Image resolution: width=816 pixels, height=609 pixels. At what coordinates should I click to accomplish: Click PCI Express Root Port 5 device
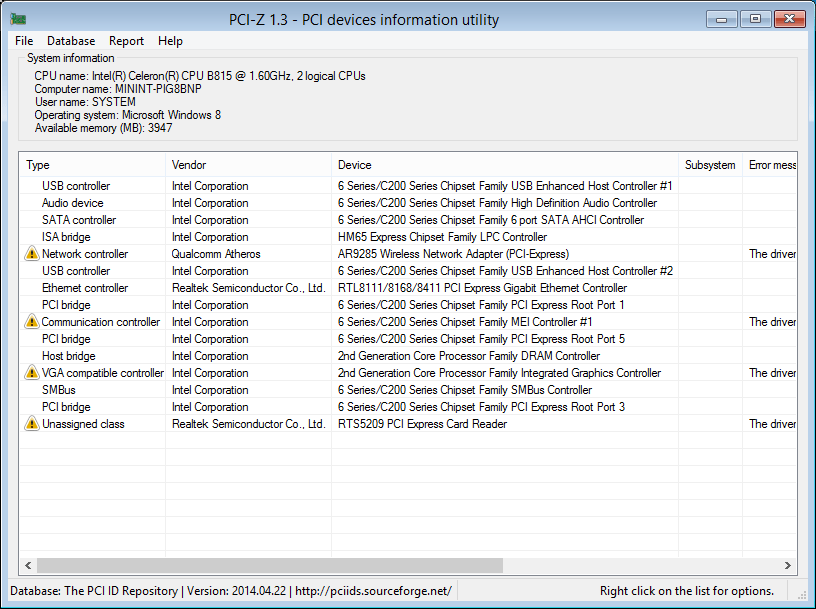click(x=481, y=339)
